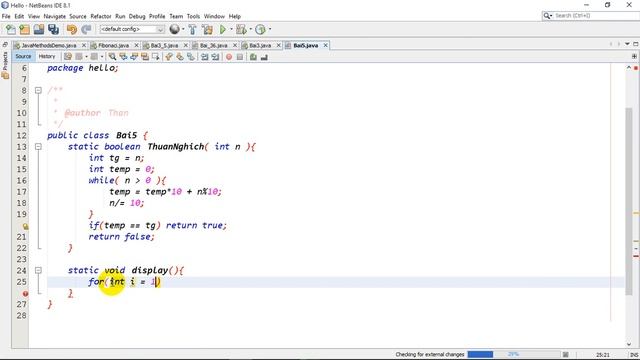Toggle the Highlight Search icon
This screenshot has height=360, width=640.
(x=145, y=57)
